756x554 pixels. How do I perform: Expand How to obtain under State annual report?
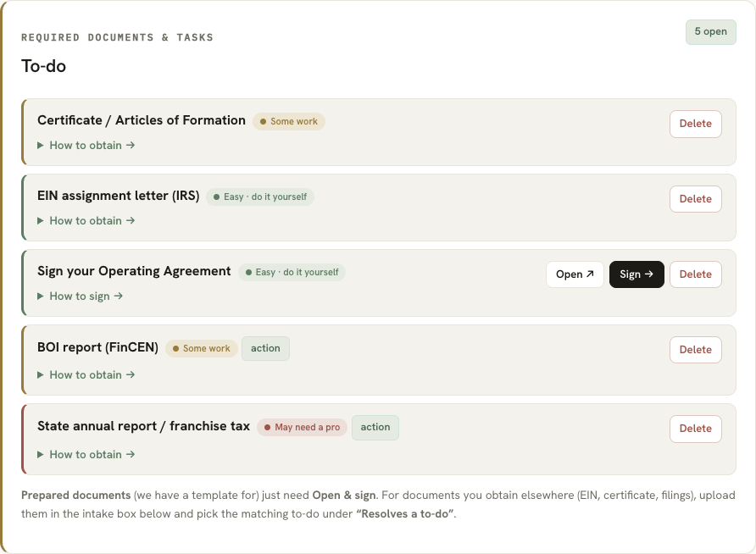pos(86,454)
